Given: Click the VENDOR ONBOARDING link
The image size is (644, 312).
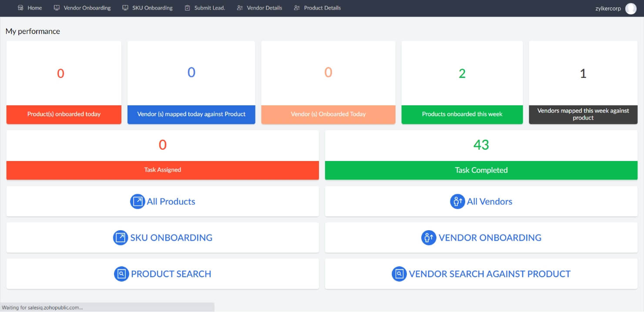Looking at the screenshot, I should click(490, 238).
